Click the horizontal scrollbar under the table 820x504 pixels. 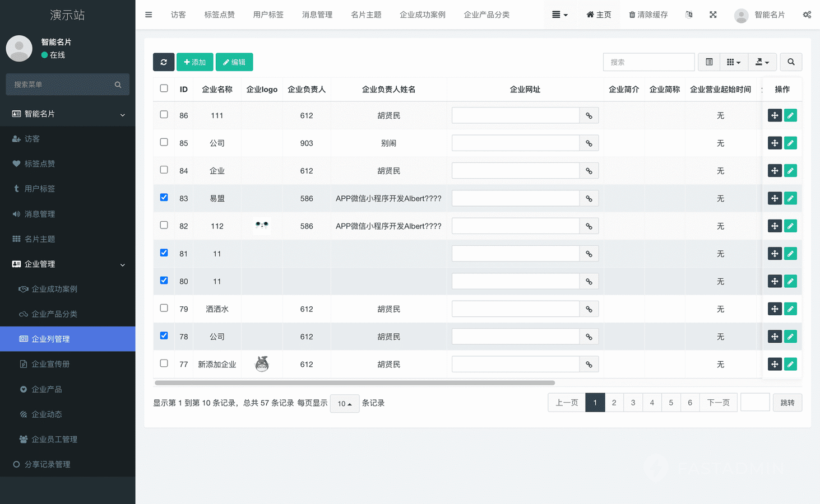pos(354,383)
